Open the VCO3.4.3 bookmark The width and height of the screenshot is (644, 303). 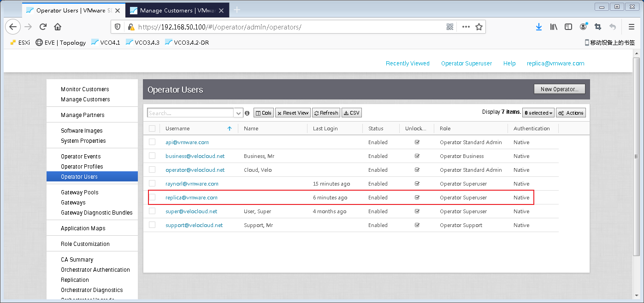point(142,42)
